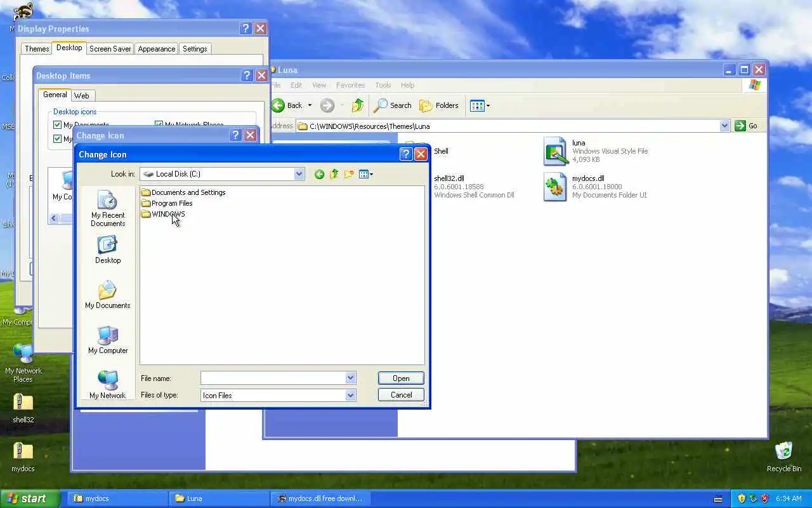Open the Recycle Bin
This screenshot has width=812, height=508.
point(783,457)
